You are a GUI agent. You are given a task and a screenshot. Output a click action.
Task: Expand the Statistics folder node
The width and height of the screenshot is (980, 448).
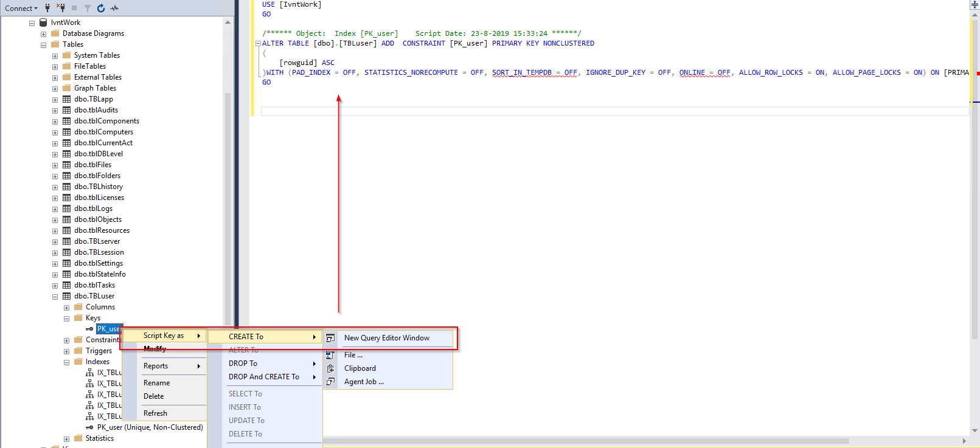pos(66,439)
